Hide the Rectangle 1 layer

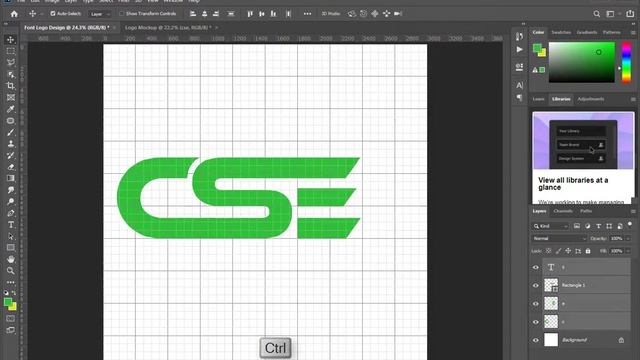(x=536, y=286)
